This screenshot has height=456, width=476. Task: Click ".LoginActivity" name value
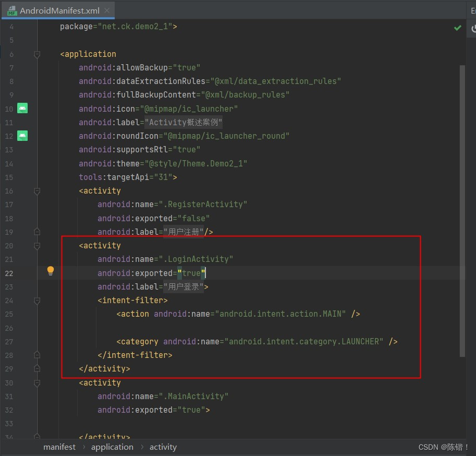click(x=196, y=259)
